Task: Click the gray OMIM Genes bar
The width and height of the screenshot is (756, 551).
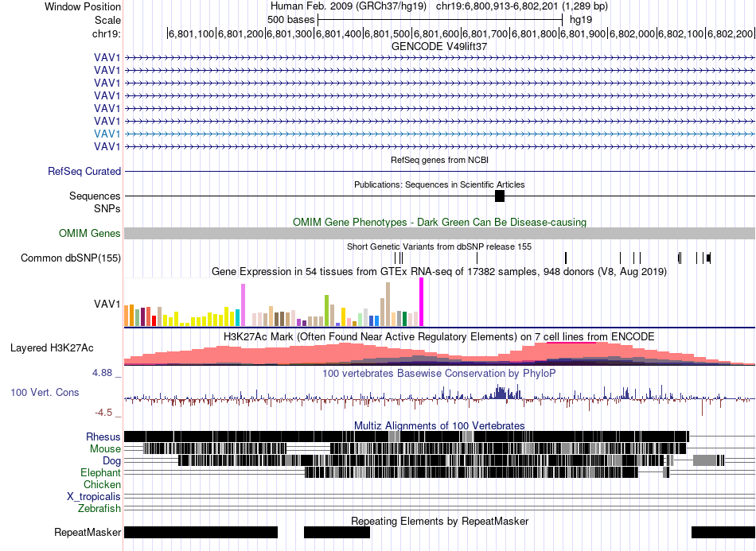Action: tap(439, 234)
